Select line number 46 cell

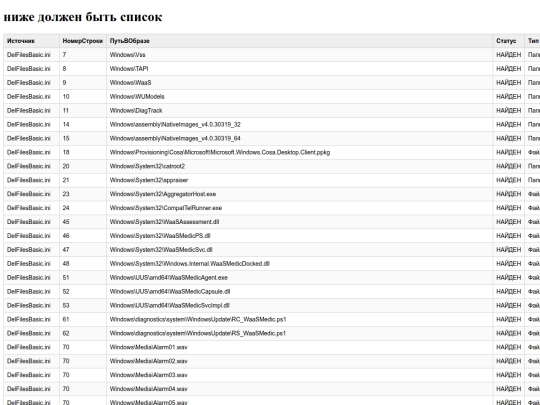[83, 236]
